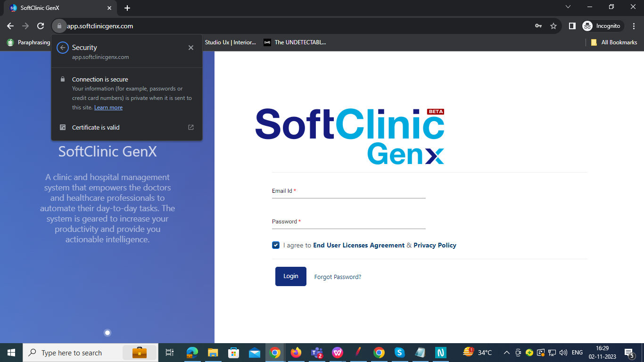This screenshot has width=644, height=362.
Task: Click the Email Id input field
Action: (348, 192)
